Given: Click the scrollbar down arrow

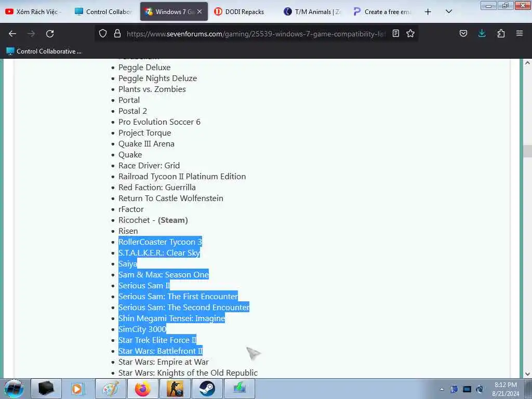Looking at the screenshot, I should (527, 374).
